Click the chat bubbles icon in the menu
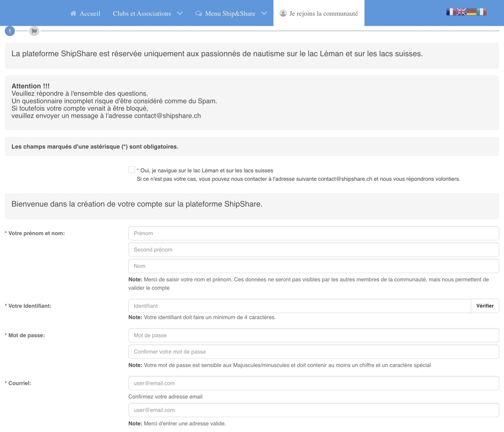 [199, 14]
